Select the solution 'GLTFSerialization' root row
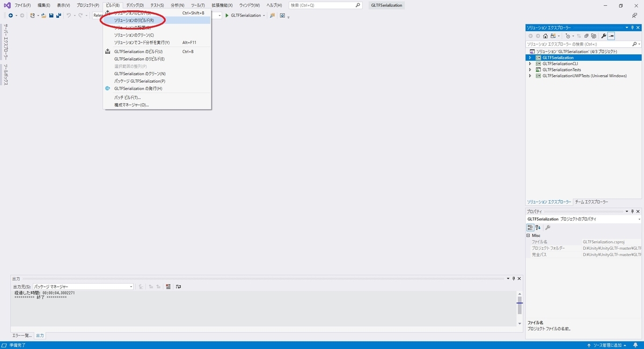This screenshot has height=349, width=644. click(x=584, y=51)
